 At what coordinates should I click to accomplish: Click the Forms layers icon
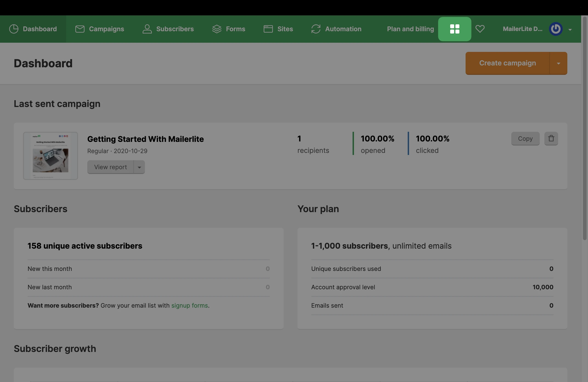[x=217, y=29]
